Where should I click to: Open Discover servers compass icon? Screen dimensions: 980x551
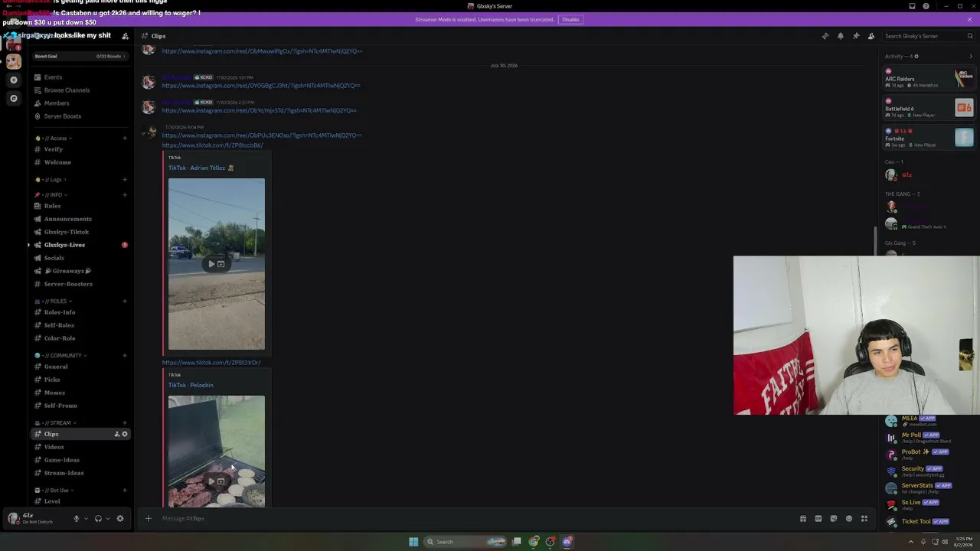tap(14, 98)
